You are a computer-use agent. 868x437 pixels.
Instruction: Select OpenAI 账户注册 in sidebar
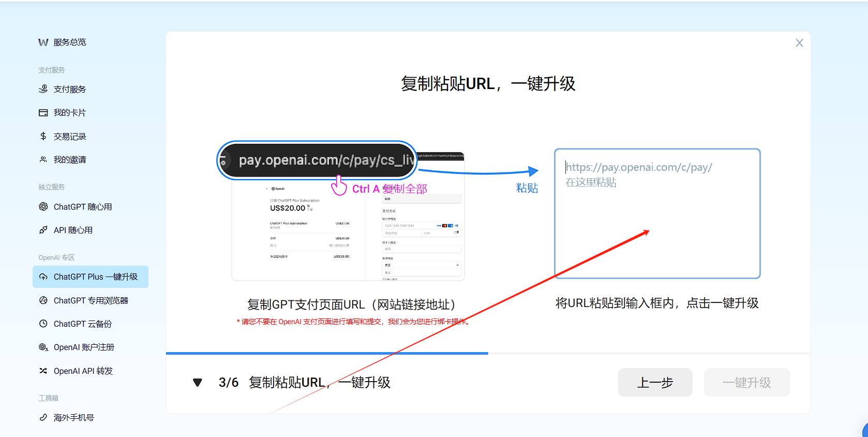pyautogui.click(x=84, y=347)
